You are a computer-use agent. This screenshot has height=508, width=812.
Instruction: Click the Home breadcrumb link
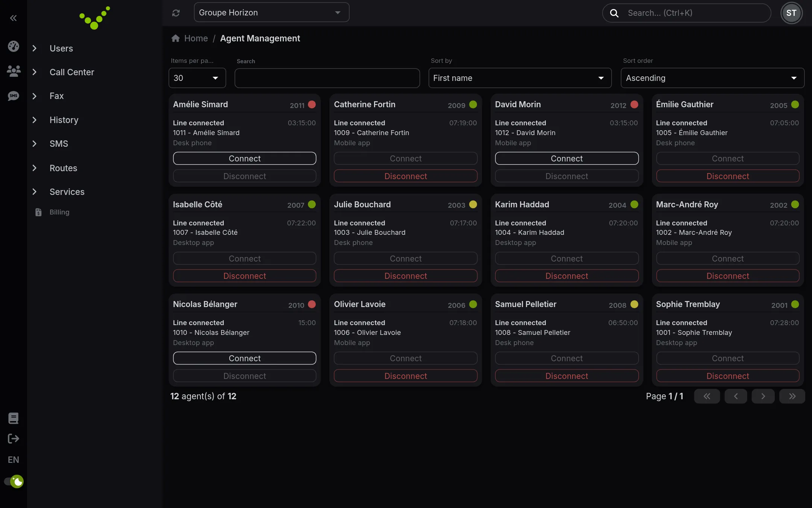coord(196,38)
